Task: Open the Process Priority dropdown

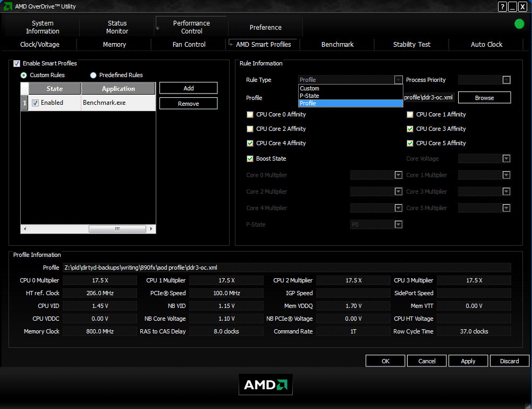Action: click(506, 80)
